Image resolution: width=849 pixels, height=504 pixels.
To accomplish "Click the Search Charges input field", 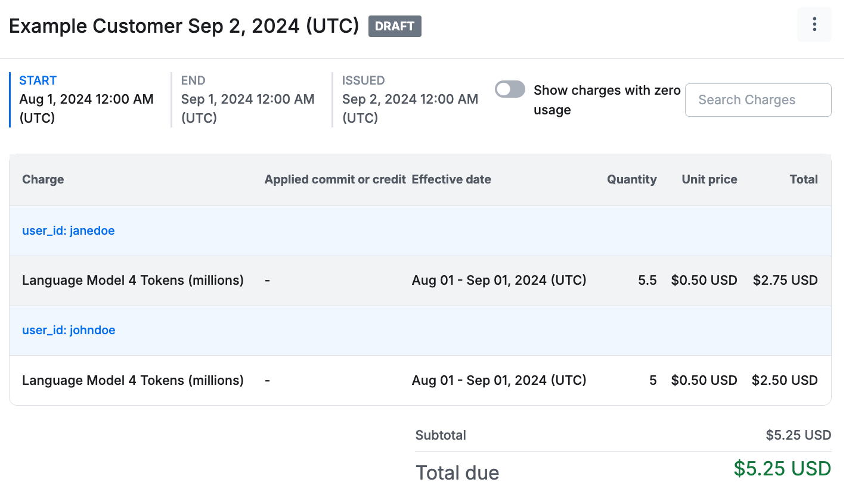I will (758, 100).
